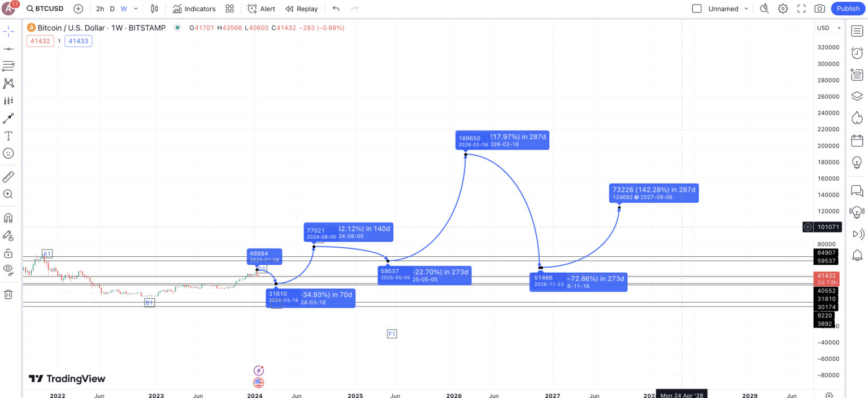Viewport: 868px width, 398px height.
Task: Open the object tree layers panel
Action: [857, 96]
